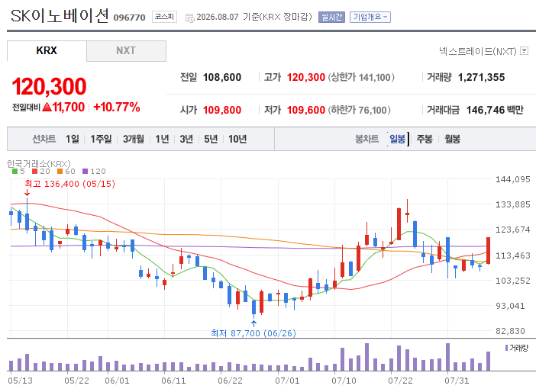Select the 1일 line chart period

[x=72, y=139]
